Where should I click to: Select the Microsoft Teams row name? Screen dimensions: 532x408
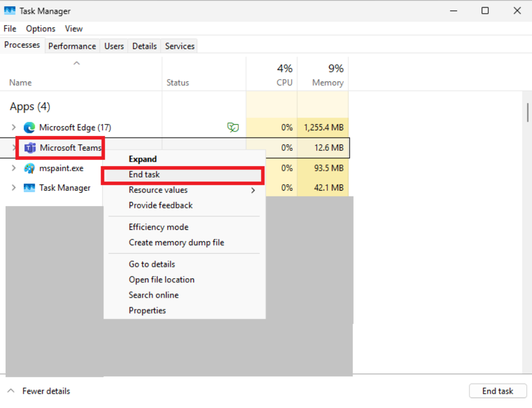70,148
